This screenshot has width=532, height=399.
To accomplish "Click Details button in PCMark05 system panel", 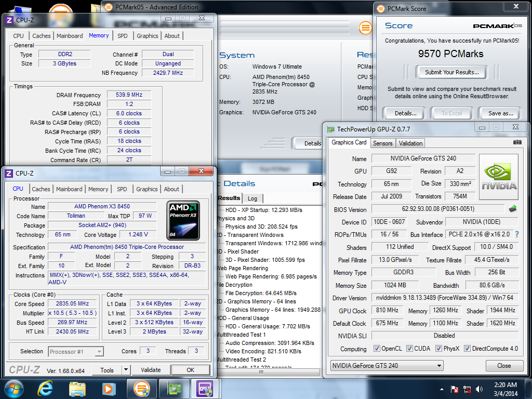I will click(309, 143).
